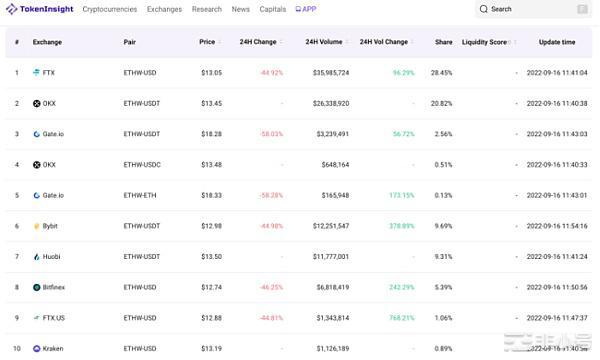The height and width of the screenshot is (360, 600).
Task: Click the TokenInsight logo
Action: [39, 9]
